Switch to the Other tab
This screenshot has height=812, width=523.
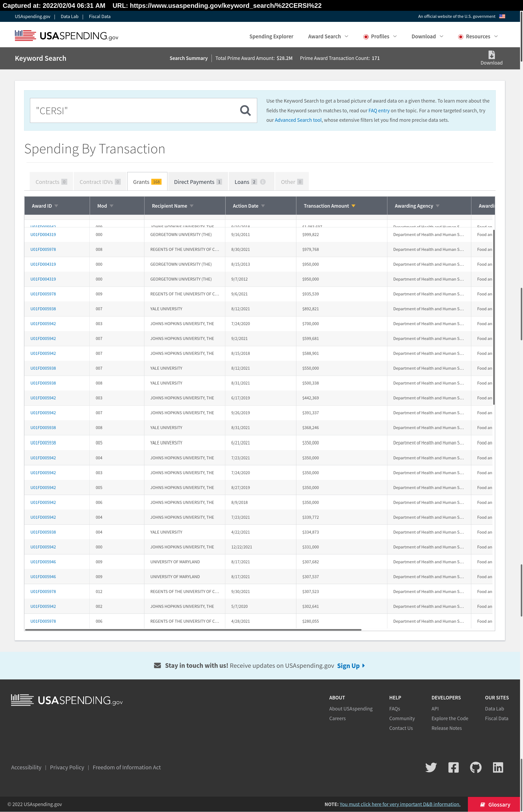point(292,182)
